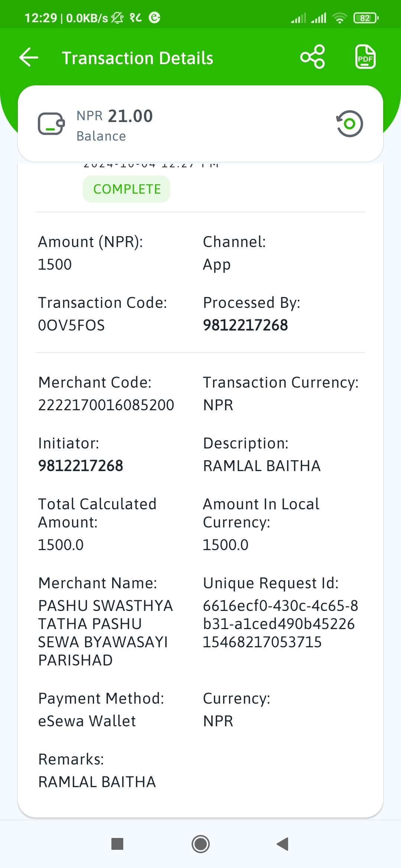Tap the transaction code 0OV5FOS
The width and height of the screenshot is (401, 868).
coord(71,325)
